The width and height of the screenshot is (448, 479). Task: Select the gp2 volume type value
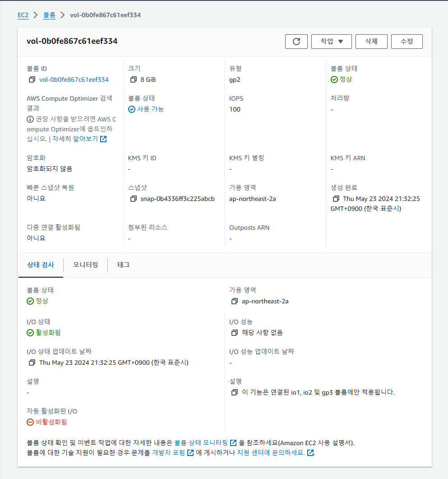pyautogui.click(x=235, y=80)
